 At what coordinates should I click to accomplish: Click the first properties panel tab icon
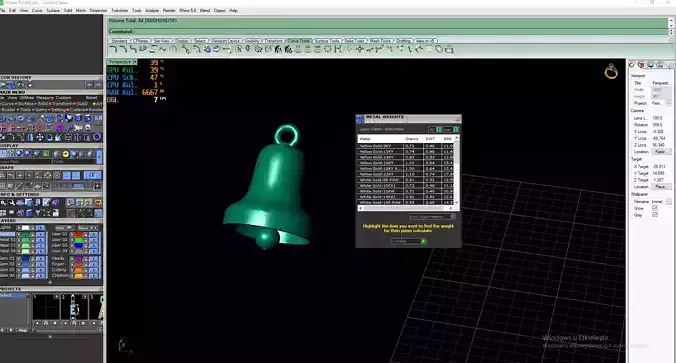pyautogui.click(x=632, y=65)
